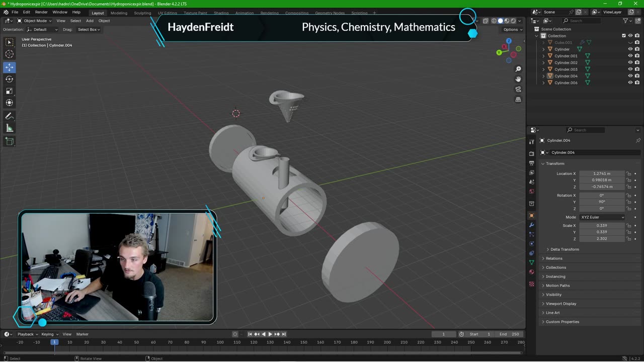Open the Object Data mesh tab
The image size is (644, 362).
[532, 262]
